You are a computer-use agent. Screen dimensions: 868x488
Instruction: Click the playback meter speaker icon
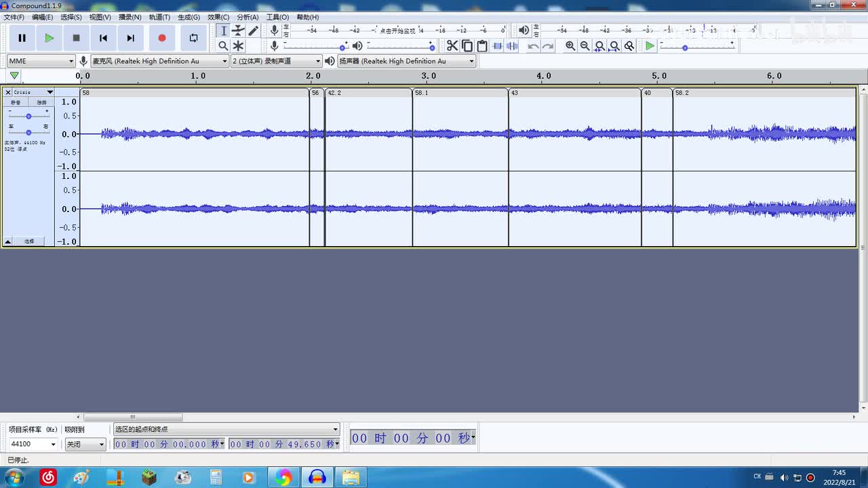[524, 30]
